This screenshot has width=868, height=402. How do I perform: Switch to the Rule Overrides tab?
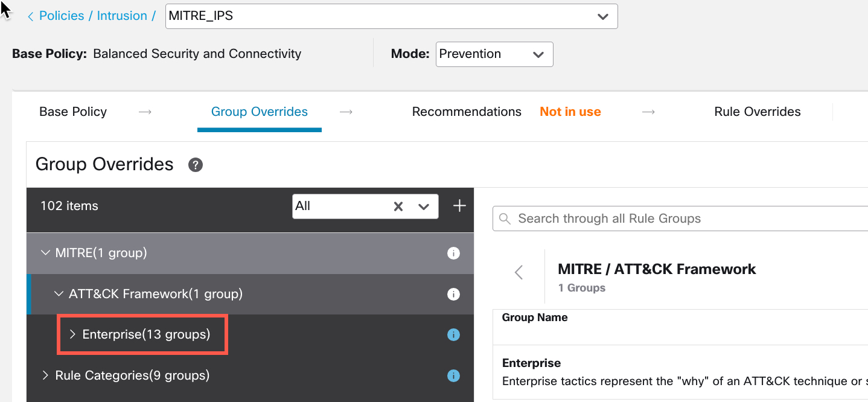pos(757,112)
